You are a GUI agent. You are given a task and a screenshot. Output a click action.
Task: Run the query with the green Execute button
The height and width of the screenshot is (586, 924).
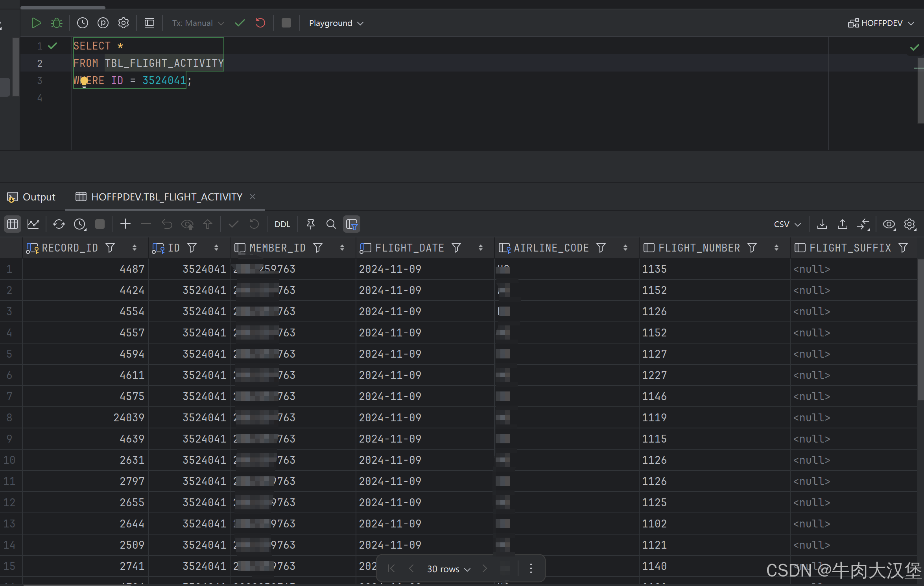pyautogui.click(x=36, y=23)
